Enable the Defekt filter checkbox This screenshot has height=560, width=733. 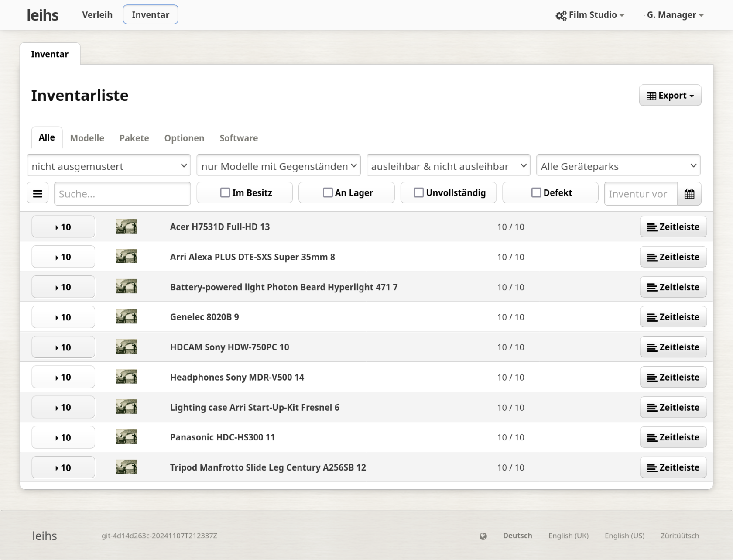click(536, 192)
